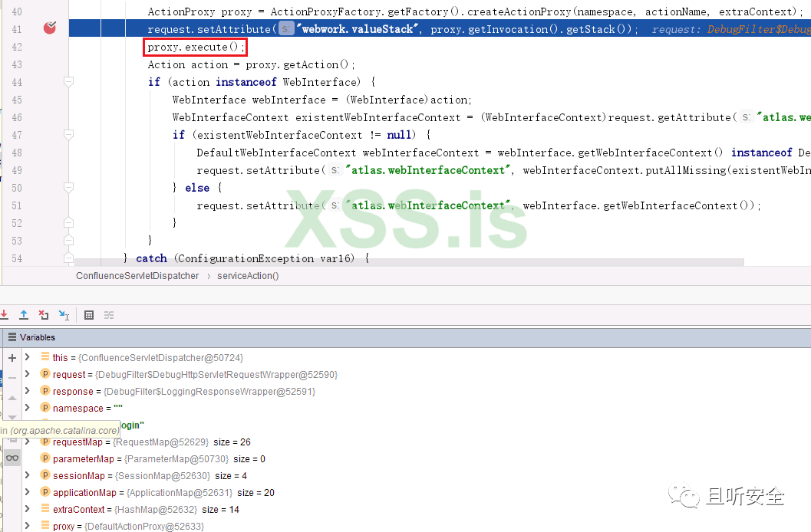Expand the sessionMap variable node

point(28,475)
